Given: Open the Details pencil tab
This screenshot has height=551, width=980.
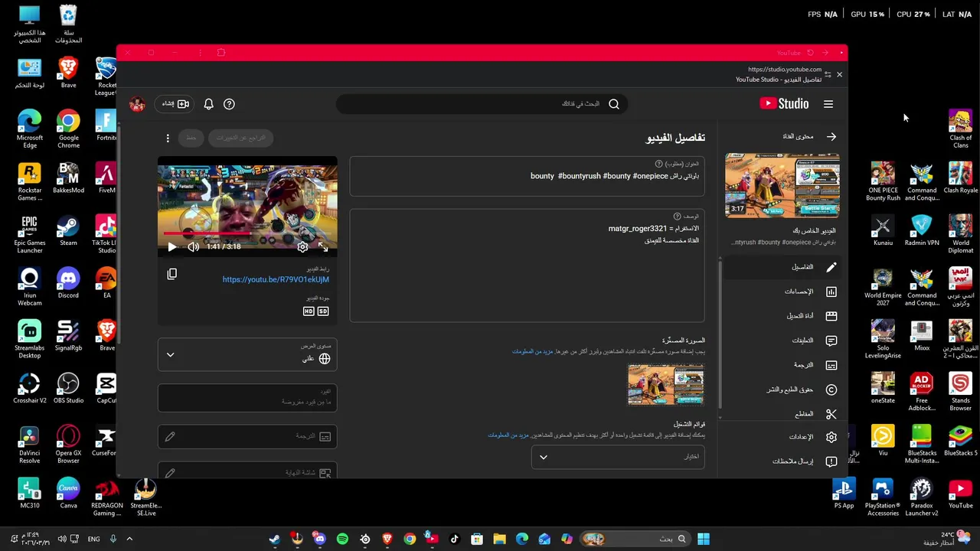Looking at the screenshot, I should pyautogui.click(x=782, y=267).
